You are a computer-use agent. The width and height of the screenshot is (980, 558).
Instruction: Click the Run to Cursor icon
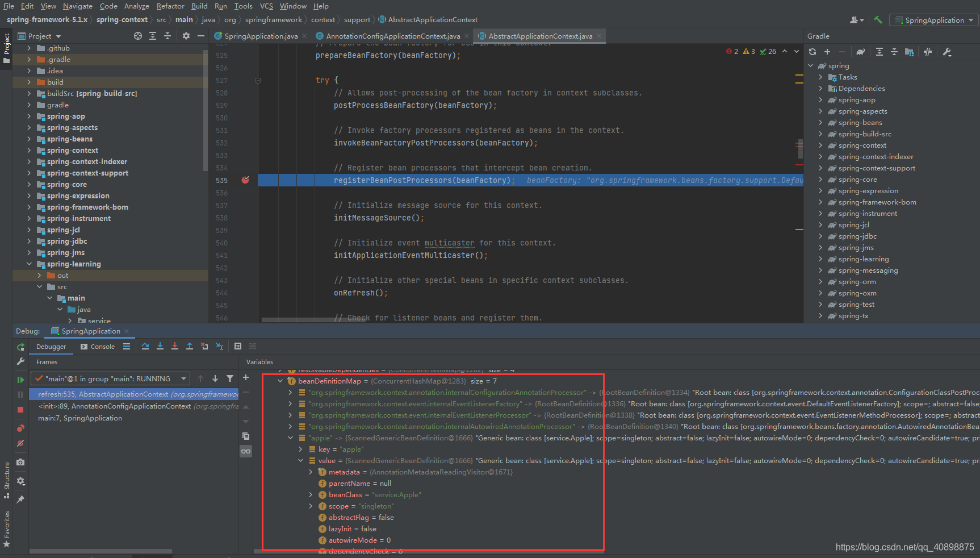coord(219,346)
